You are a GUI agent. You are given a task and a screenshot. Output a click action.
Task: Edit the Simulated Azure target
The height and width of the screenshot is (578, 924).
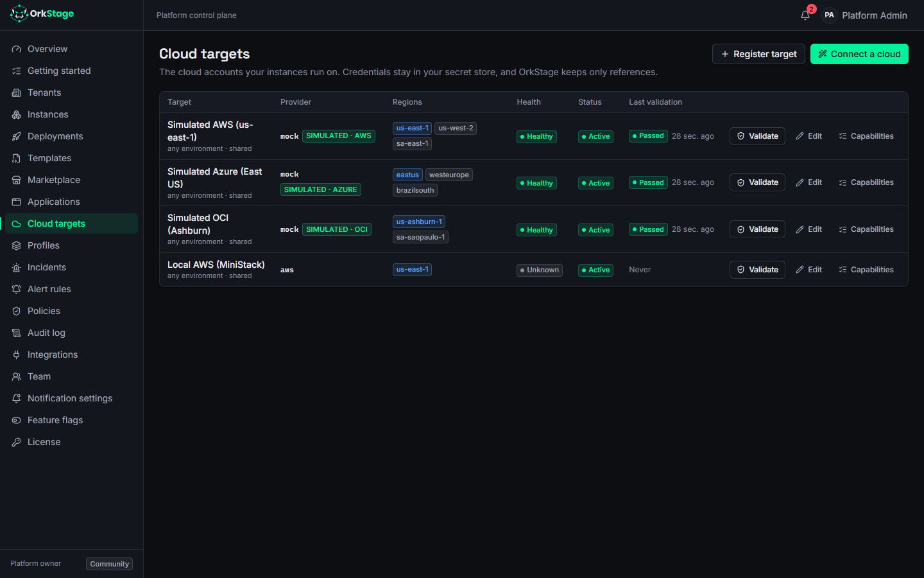click(x=809, y=182)
